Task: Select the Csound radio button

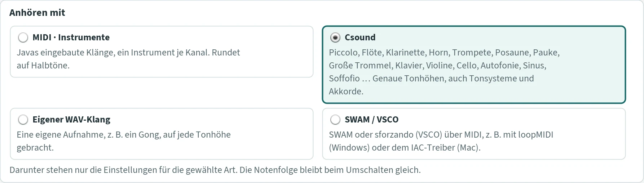Action: tap(335, 37)
